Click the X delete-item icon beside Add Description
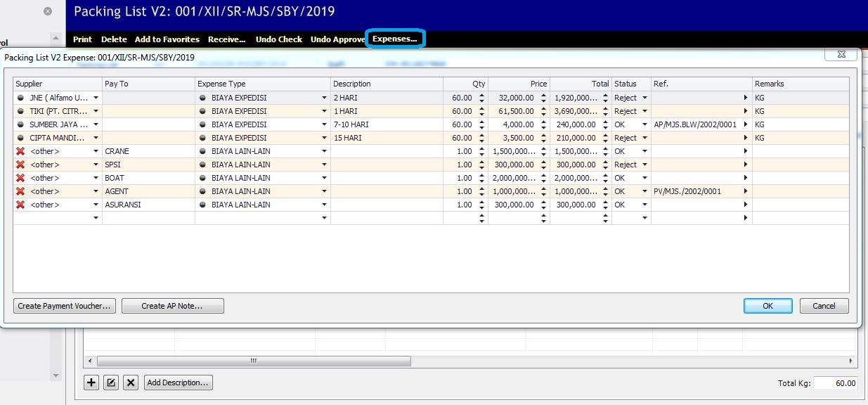 (x=131, y=382)
